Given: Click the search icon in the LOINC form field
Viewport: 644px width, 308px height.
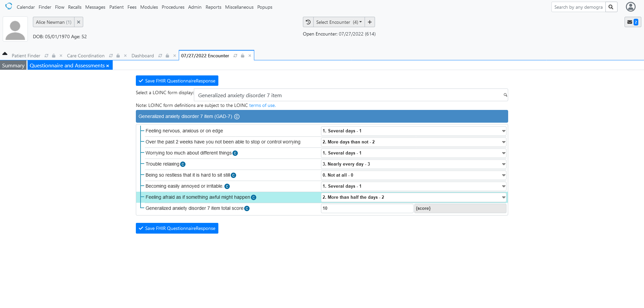Looking at the screenshot, I should click(x=505, y=95).
